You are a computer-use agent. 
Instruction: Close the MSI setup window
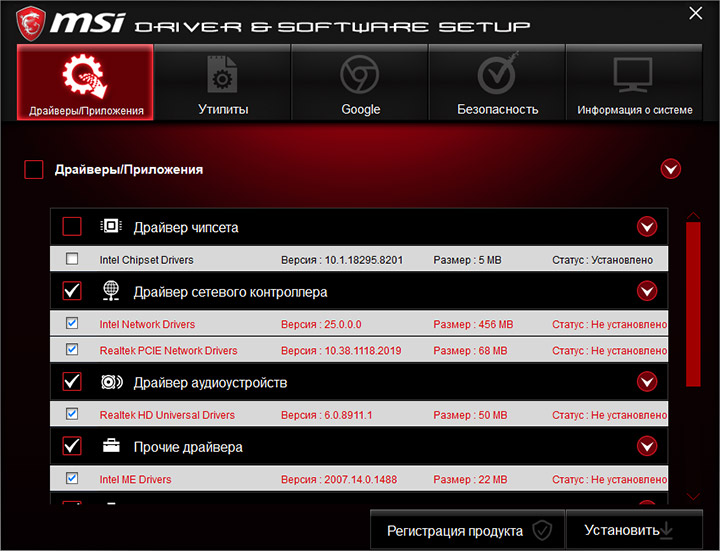pos(696,13)
